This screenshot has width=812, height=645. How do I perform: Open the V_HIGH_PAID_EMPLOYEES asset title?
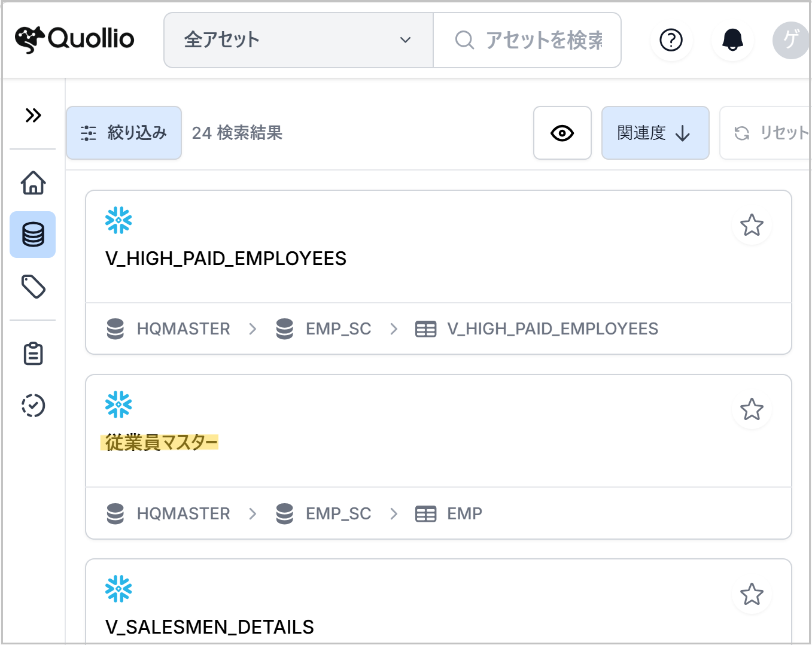point(226,258)
